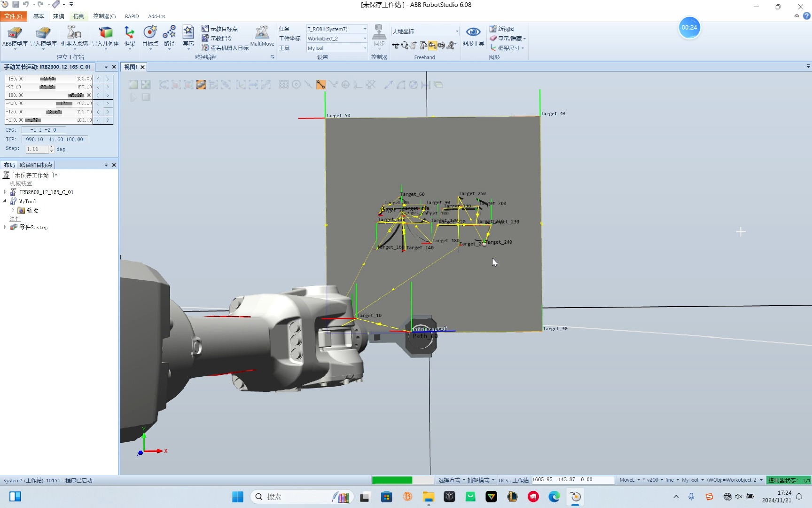812x508 pixels.
Task: Click joint 2 slider bar at 28.22
Action: tap(47, 87)
